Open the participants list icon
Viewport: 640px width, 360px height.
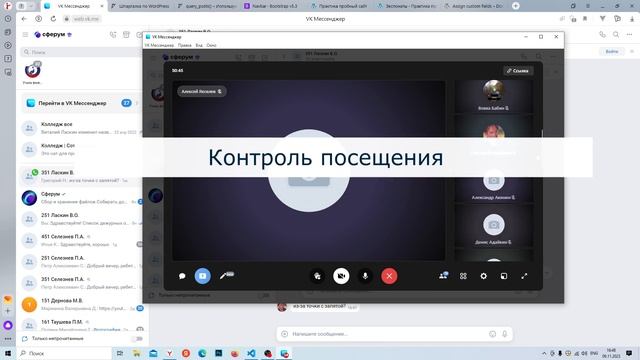[x=443, y=276]
